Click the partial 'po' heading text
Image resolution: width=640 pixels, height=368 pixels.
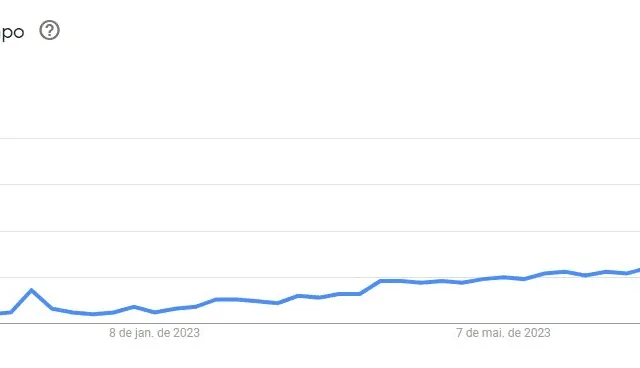tap(12, 33)
